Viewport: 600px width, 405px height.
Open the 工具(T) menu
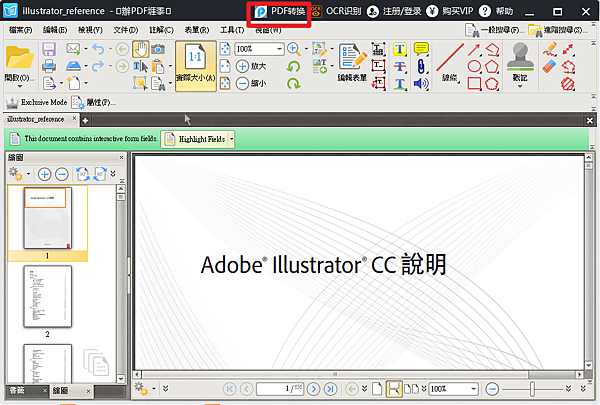232,30
